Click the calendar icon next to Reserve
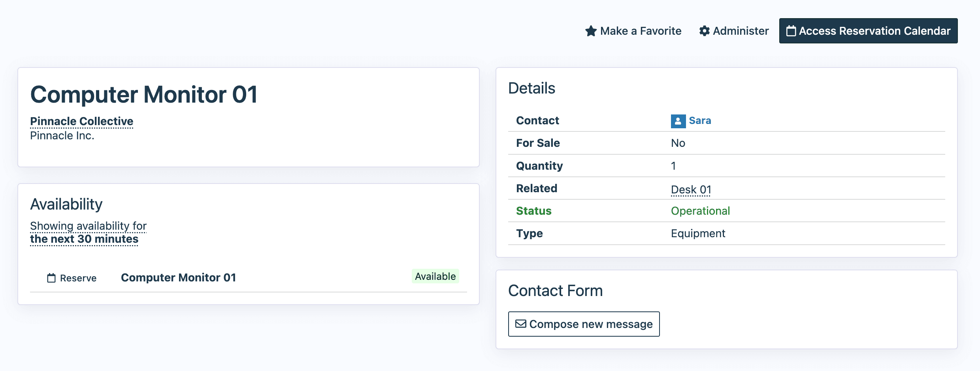Screen dimensions: 980x371 51,278
